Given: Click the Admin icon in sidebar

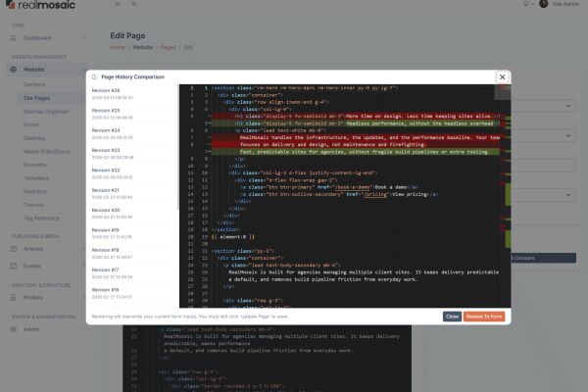Looking at the screenshot, I should click(x=17, y=329).
